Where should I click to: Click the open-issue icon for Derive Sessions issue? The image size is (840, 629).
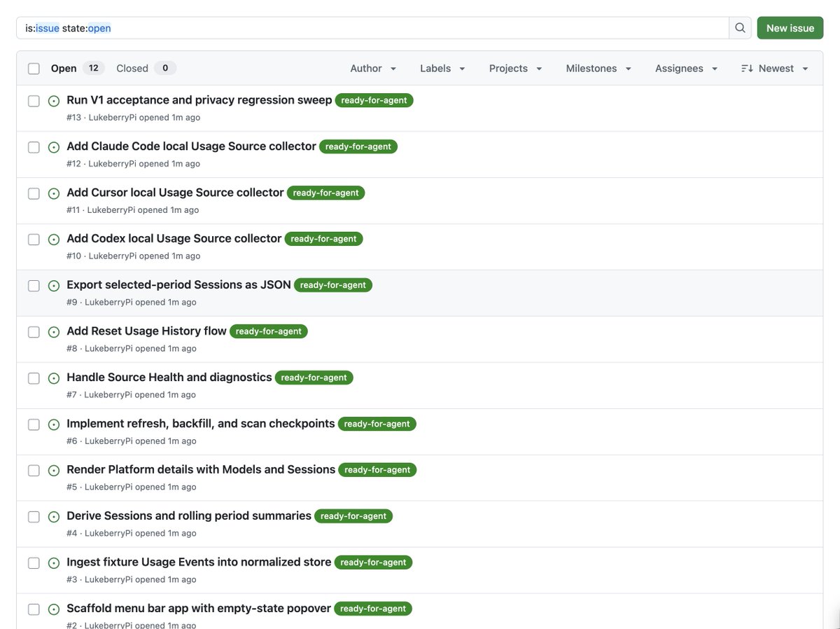coord(54,517)
